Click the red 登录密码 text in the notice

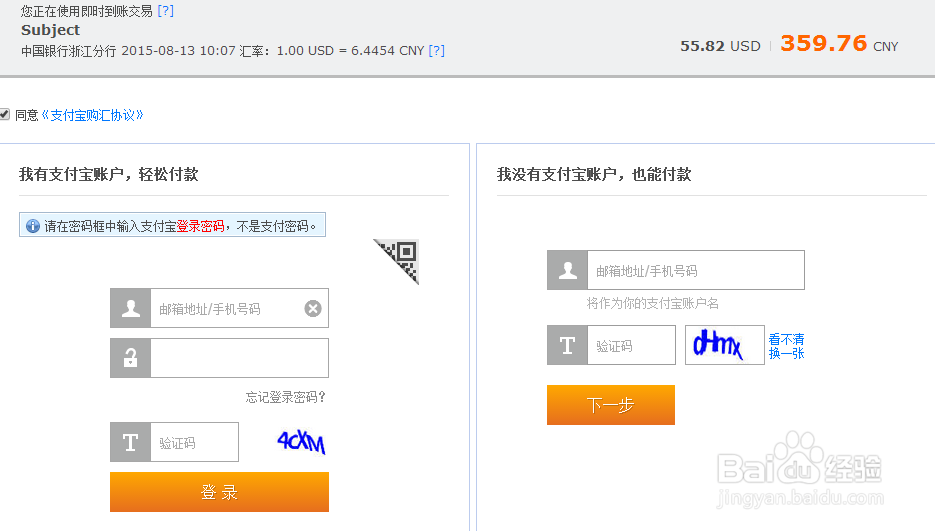point(200,226)
